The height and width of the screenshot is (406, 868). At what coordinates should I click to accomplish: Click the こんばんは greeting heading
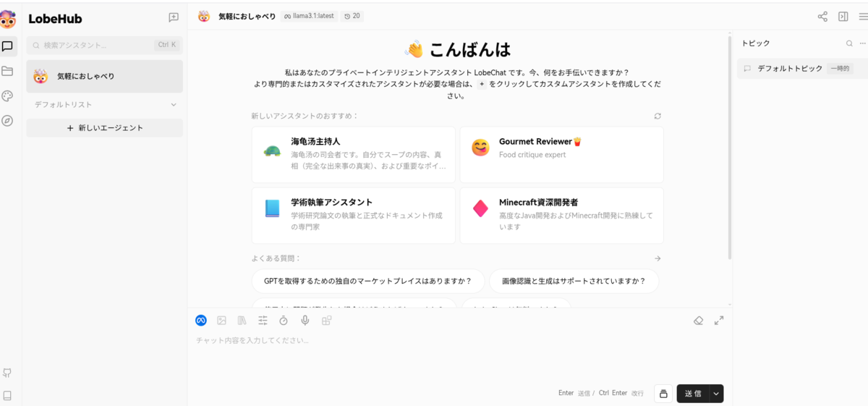(470, 49)
